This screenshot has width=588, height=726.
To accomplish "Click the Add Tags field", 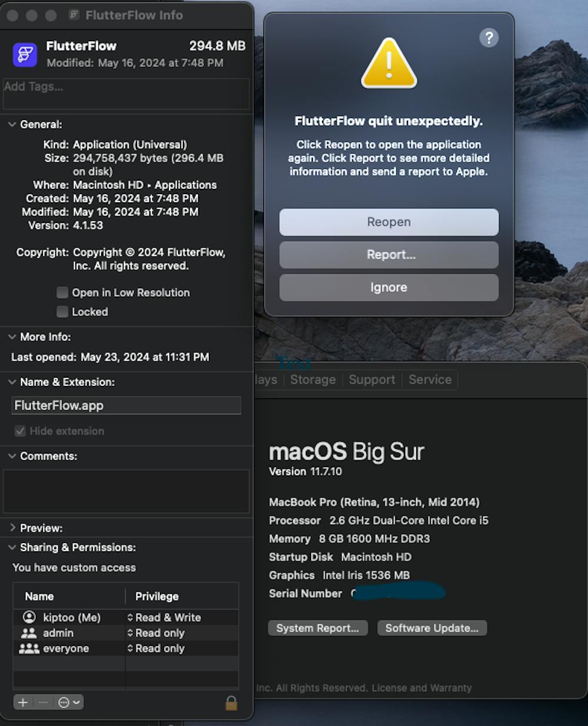I will coord(126,94).
